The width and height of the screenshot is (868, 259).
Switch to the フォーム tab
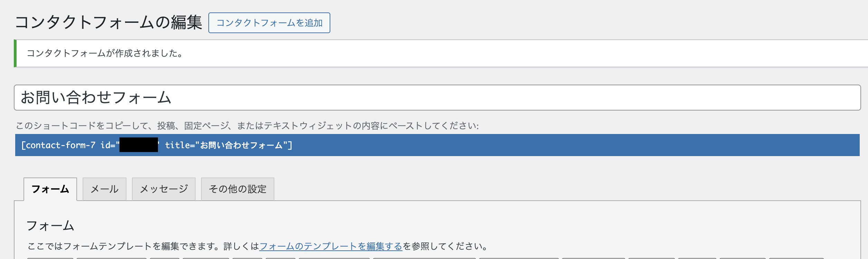point(50,189)
